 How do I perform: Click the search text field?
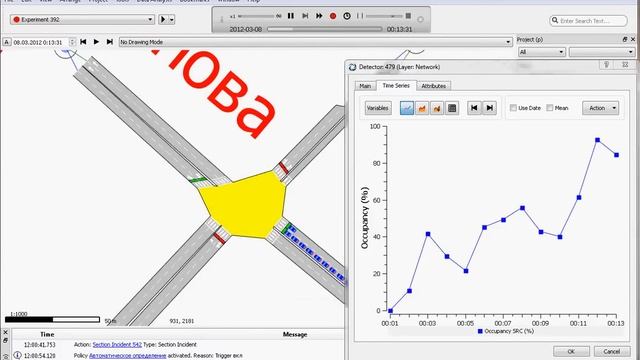pyautogui.click(x=588, y=20)
